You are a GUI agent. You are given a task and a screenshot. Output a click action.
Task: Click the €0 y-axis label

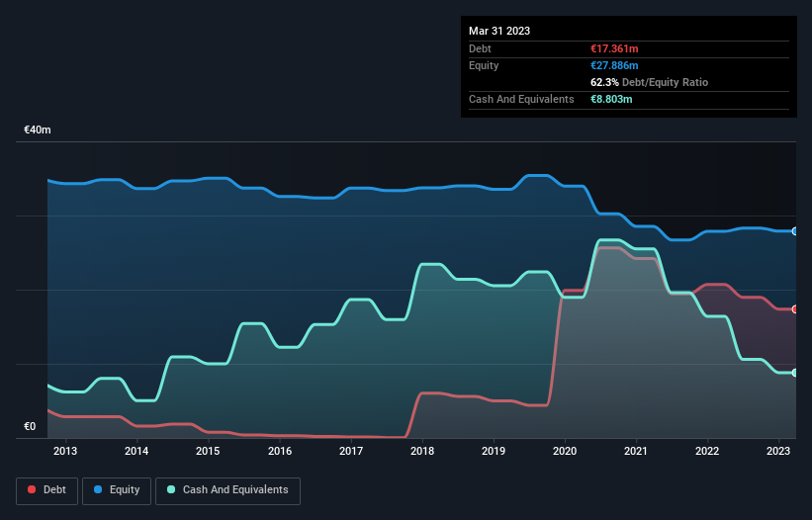pyautogui.click(x=30, y=426)
